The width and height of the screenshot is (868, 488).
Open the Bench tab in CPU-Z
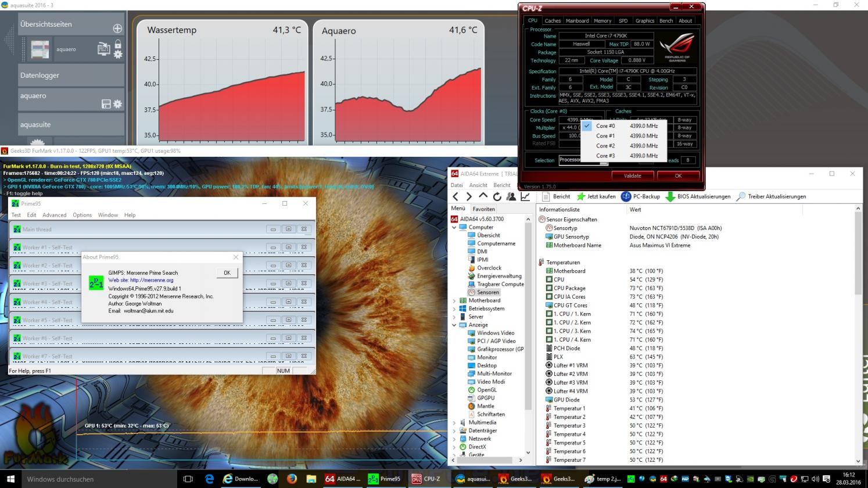point(666,20)
